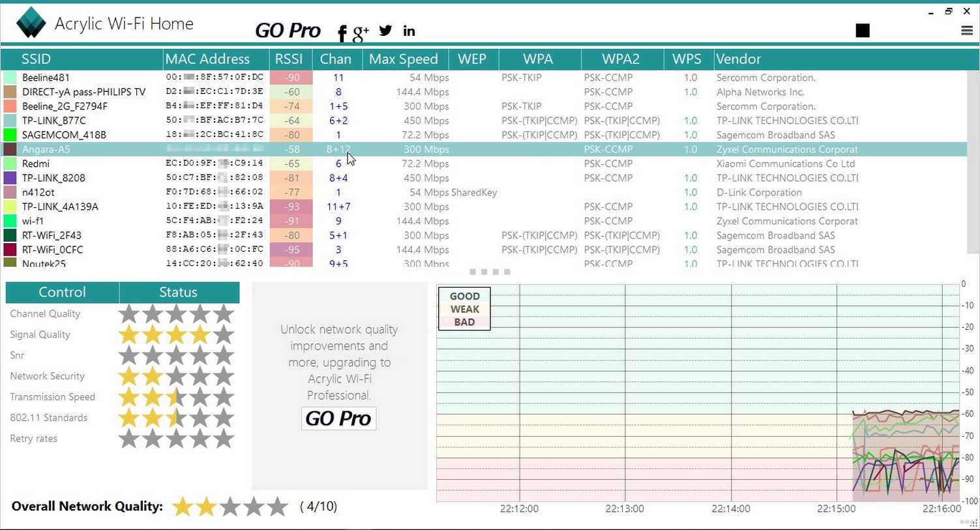The height and width of the screenshot is (530, 980).
Task: Click the n412ot color swatch
Action: (10, 192)
